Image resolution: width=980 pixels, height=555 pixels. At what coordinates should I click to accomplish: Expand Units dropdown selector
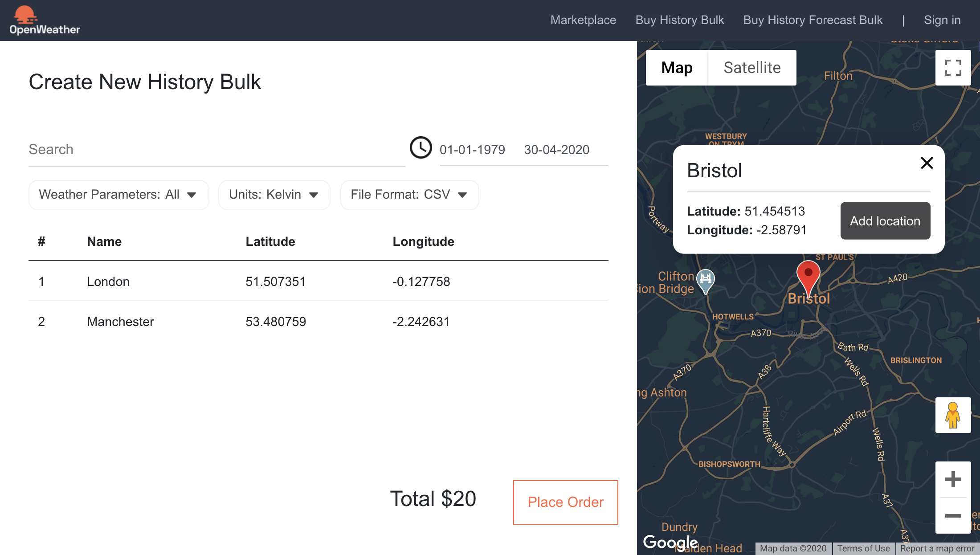273,194
